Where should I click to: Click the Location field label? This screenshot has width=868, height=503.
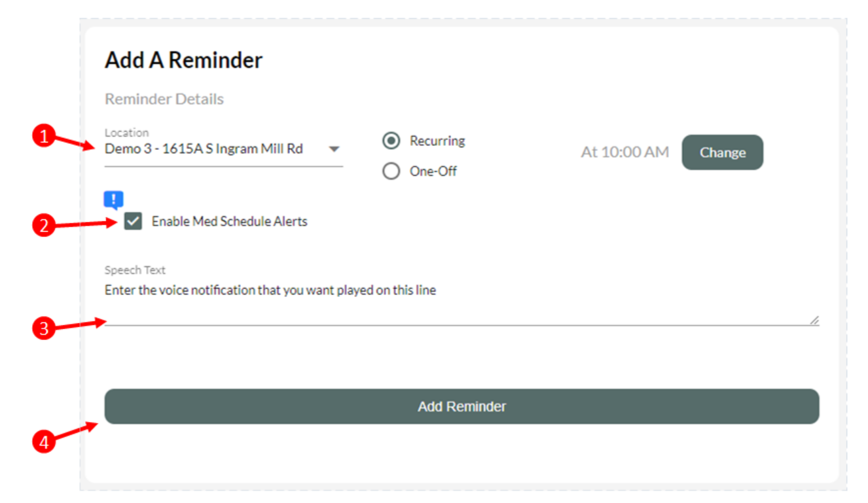[x=126, y=133]
